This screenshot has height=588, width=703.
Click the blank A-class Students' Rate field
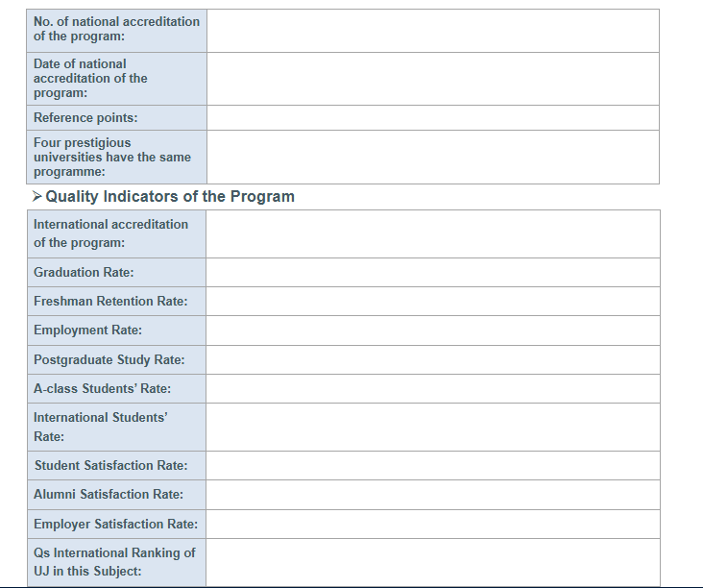432,389
